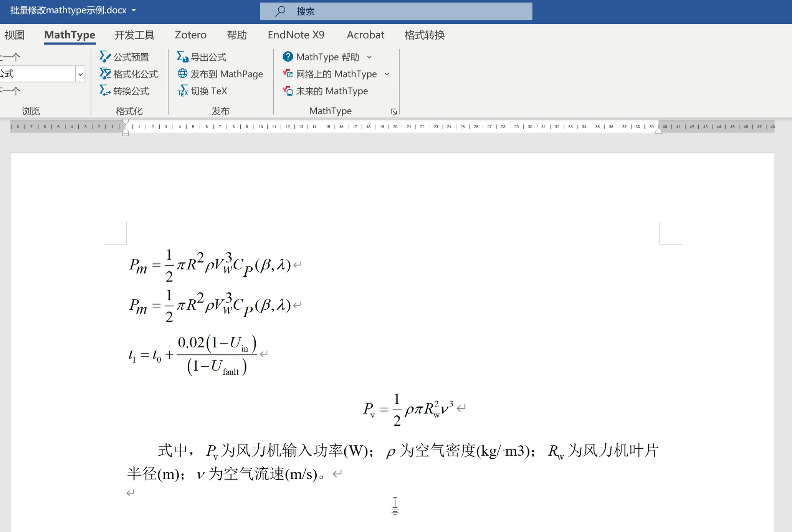This screenshot has height=532, width=792.
Task: Expand the 公式 browse combo box
Action: [80, 74]
